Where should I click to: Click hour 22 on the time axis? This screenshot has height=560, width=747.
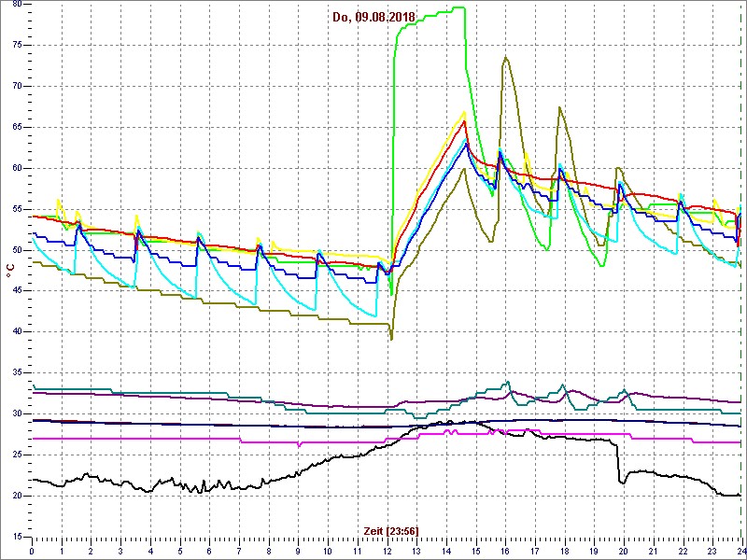click(x=683, y=551)
